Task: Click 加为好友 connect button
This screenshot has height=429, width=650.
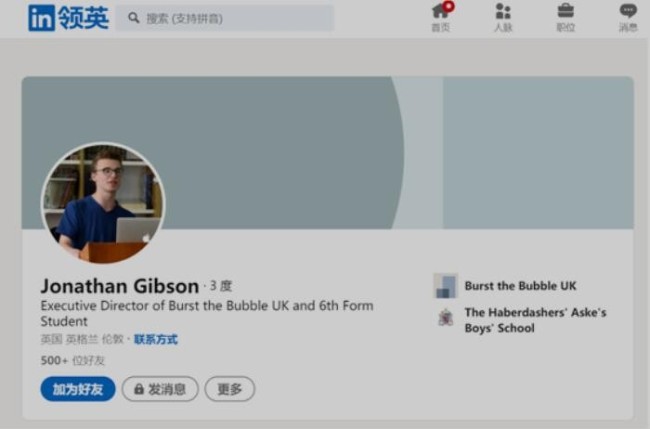Action: pos(78,389)
